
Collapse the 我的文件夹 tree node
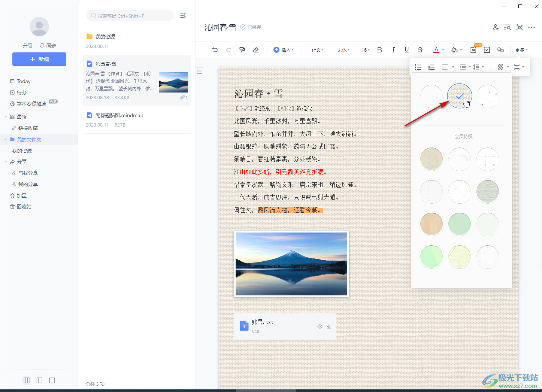click(6, 140)
